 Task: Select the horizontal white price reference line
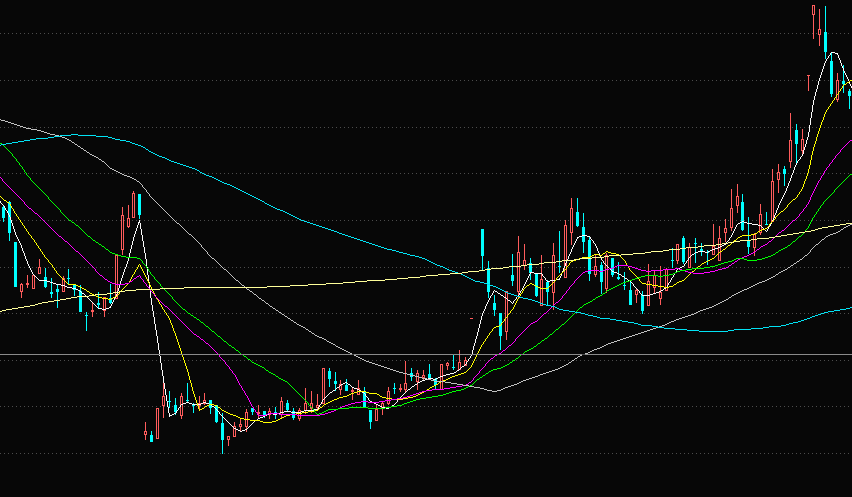(426, 355)
